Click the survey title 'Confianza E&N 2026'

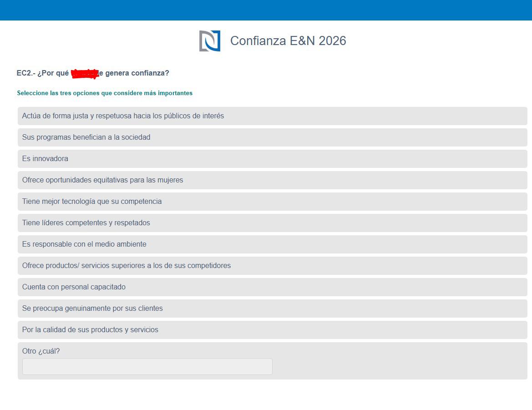click(x=289, y=40)
